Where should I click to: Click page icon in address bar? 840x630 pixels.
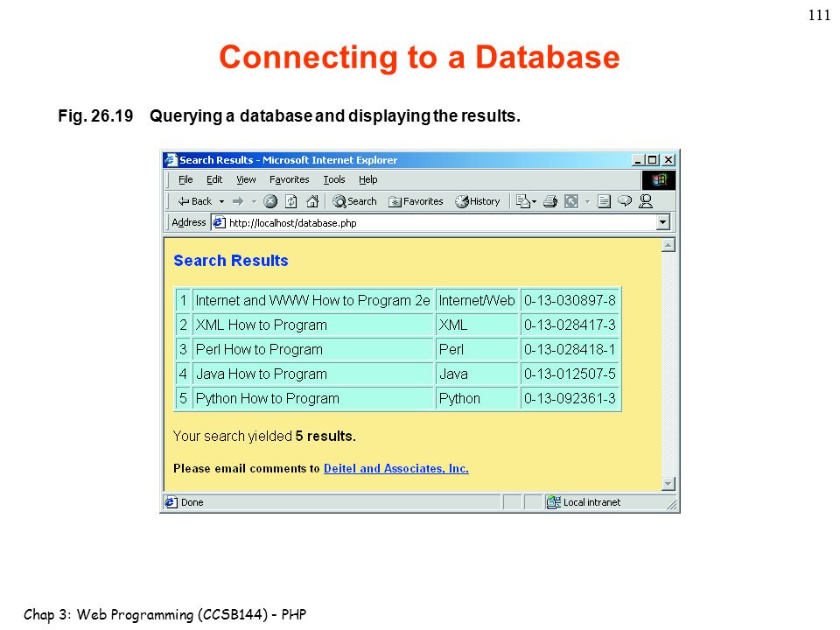(219, 222)
